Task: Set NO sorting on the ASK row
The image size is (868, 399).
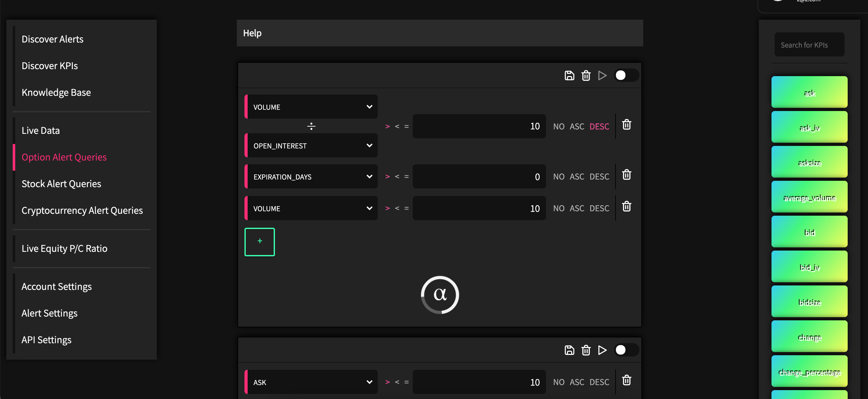Action: [x=559, y=382]
